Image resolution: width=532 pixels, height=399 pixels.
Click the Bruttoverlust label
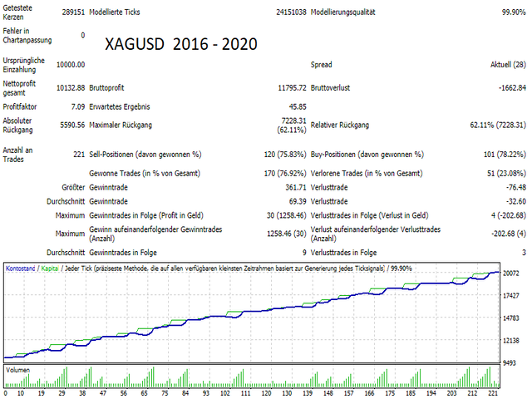coord(330,88)
